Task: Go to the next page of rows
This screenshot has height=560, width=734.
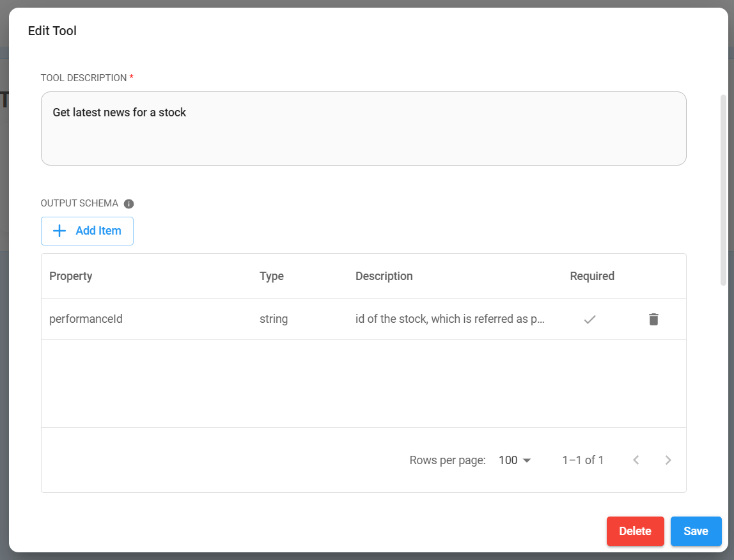Action: tap(668, 460)
